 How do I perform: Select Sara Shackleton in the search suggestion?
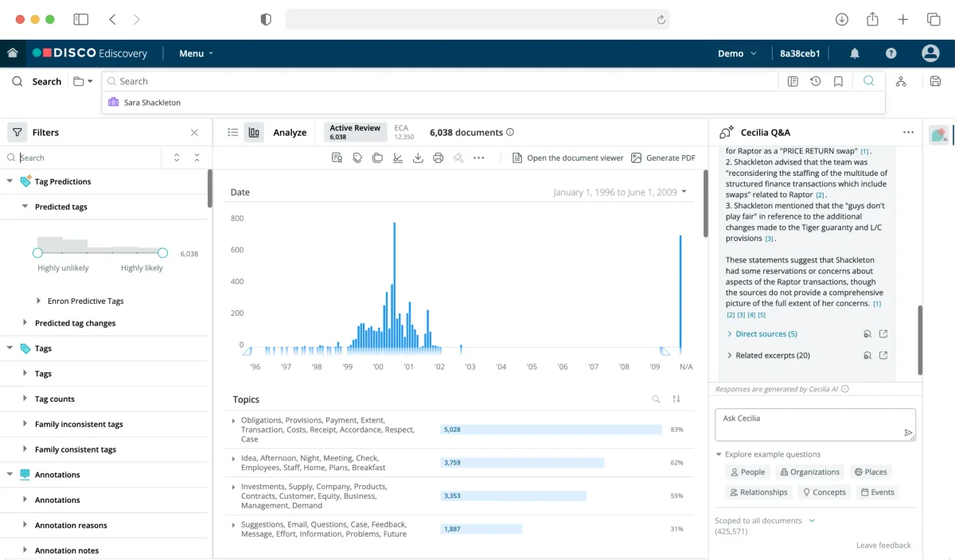point(151,103)
